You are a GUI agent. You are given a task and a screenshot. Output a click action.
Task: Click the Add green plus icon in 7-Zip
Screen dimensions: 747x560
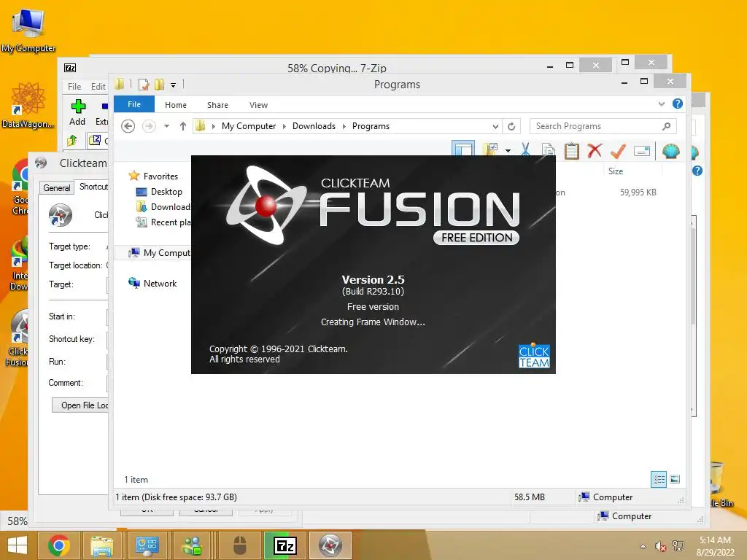pos(78,106)
